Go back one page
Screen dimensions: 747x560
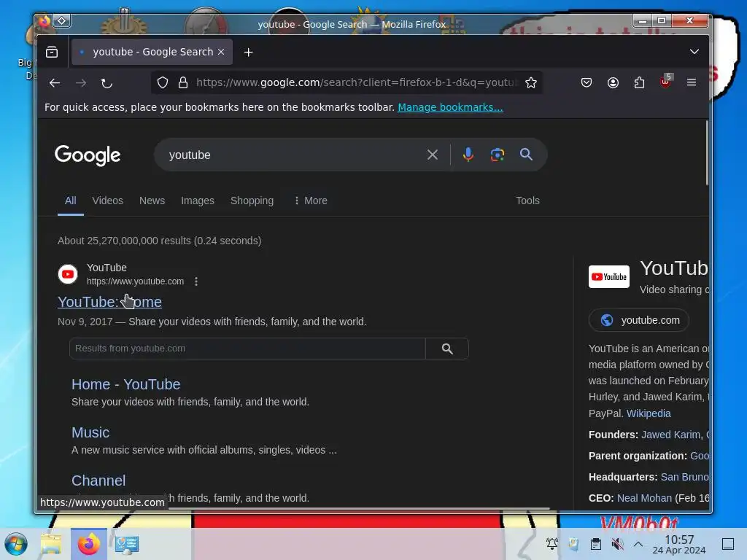click(55, 83)
